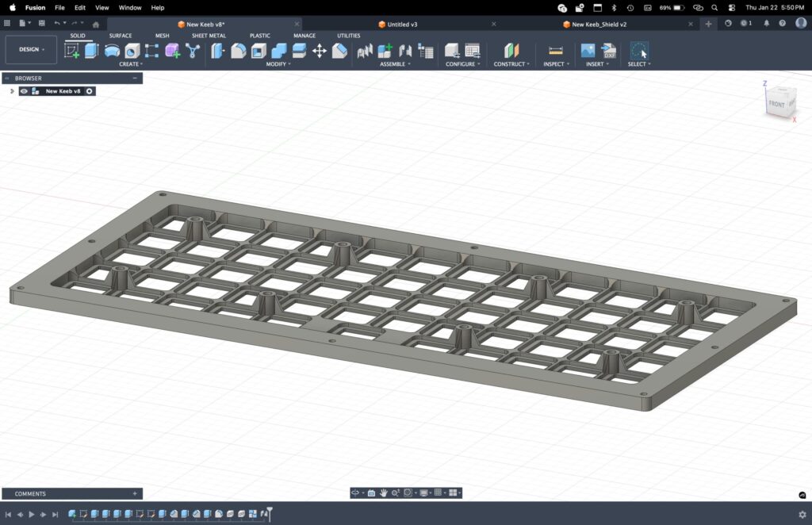Image resolution: width=812 pixels, height=525 pixels.
Task: Activate the Move/Copy tool
Action: (x=320, y=51)
